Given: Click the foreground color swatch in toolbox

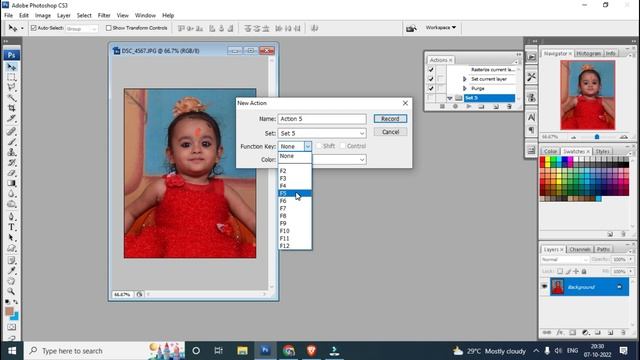Looking at the screenshot, I should [x=9, y=311].
